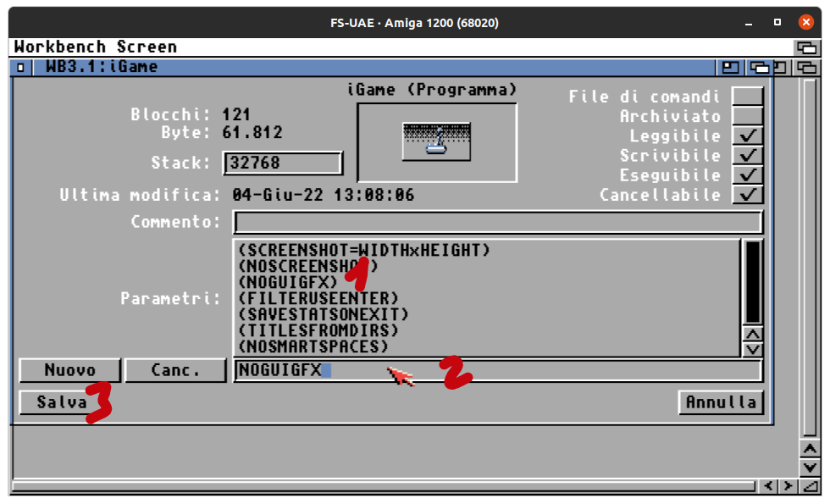Viewport: 830px width, 504px height.
Task: Uncheck the Eseguibile protection bit
Action: 747,174
